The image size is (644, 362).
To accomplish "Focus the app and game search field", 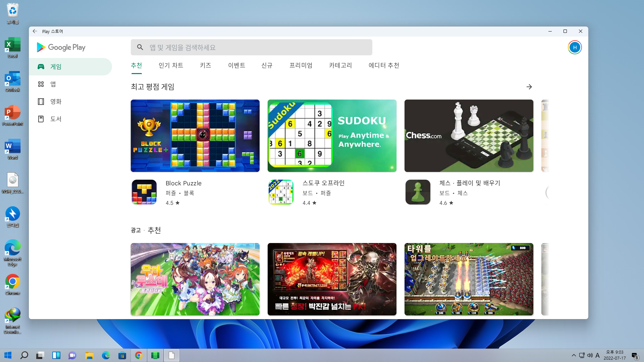I will click(252, 47).
